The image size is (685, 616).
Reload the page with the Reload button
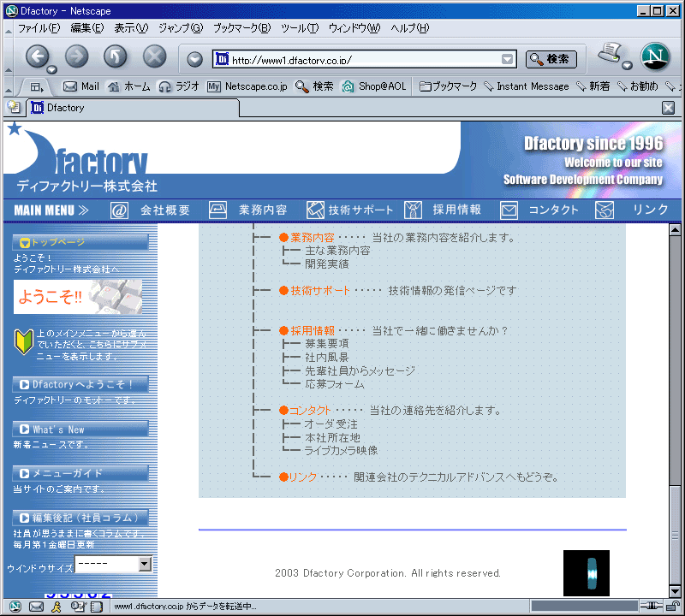click(x=116, y=56)
